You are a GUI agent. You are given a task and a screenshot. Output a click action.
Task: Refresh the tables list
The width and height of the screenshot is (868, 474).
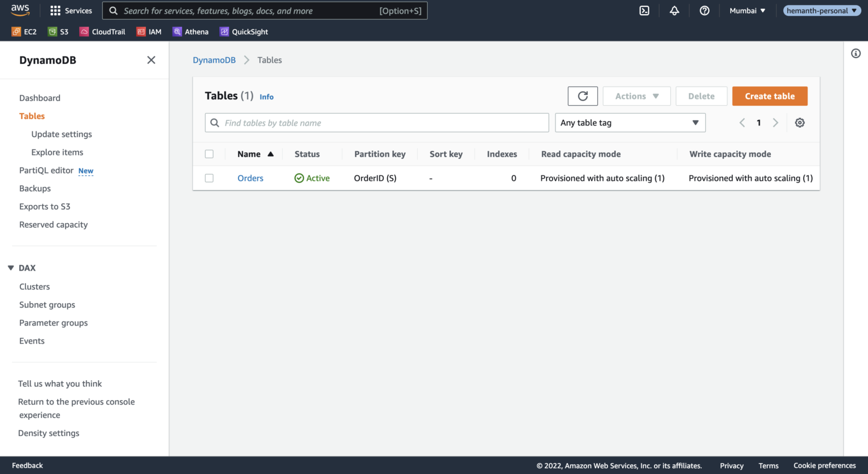(583, 95)
